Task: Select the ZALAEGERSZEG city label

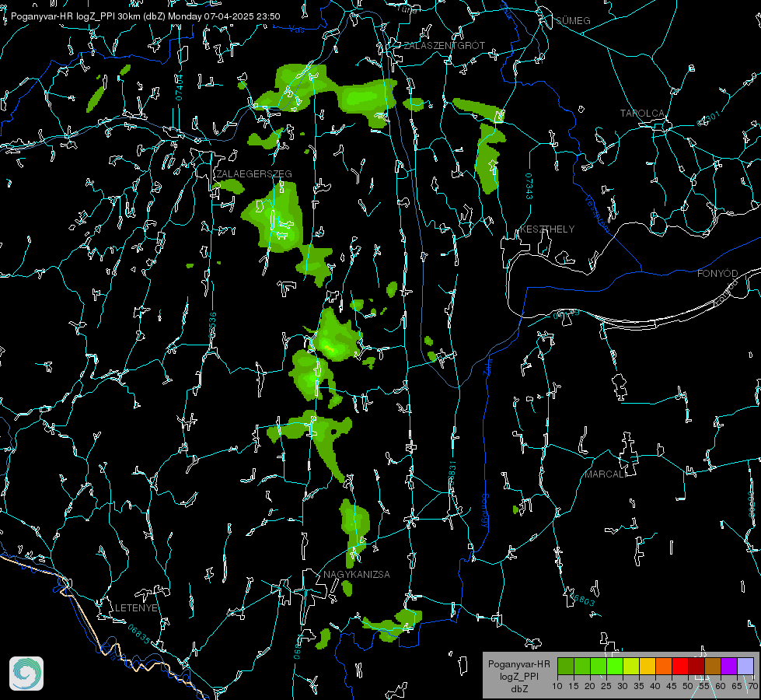Action: [254, 174]
